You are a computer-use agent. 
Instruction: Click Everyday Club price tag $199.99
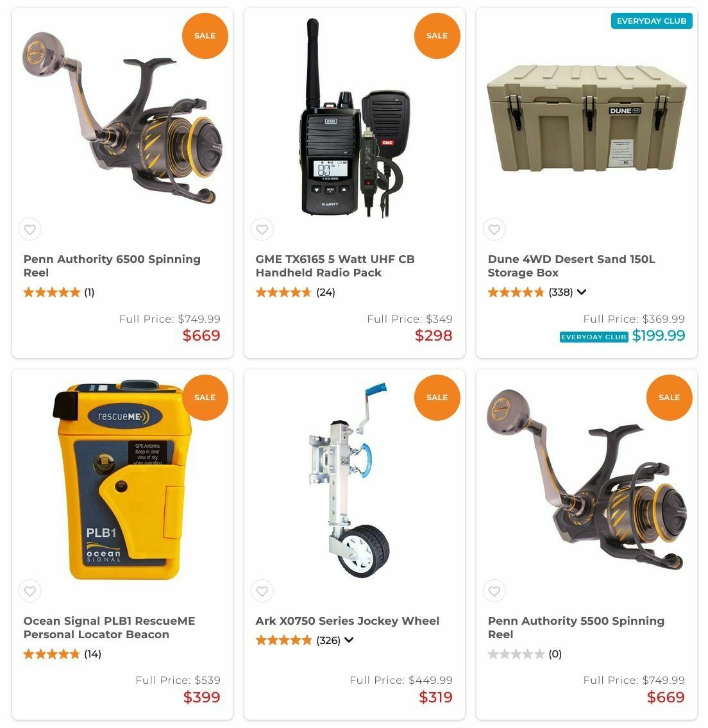click(x=659, y=335)
